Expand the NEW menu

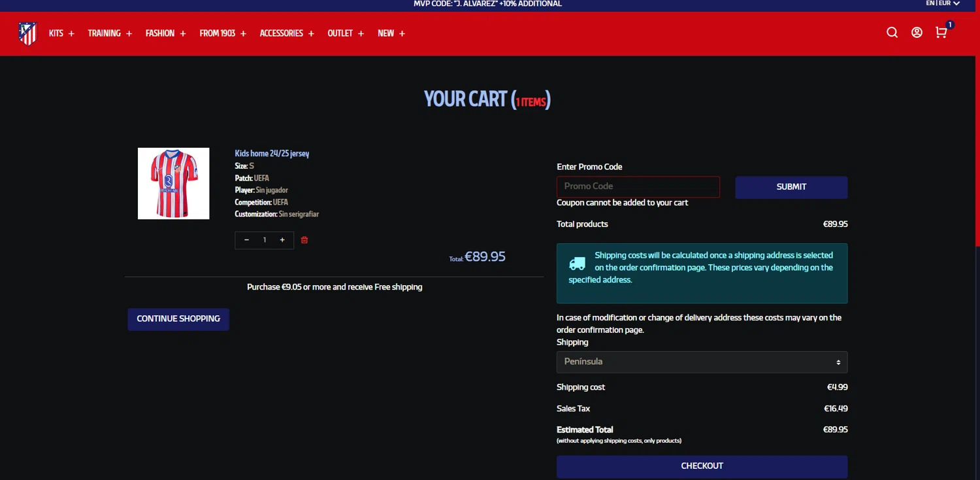pos(391,33)
